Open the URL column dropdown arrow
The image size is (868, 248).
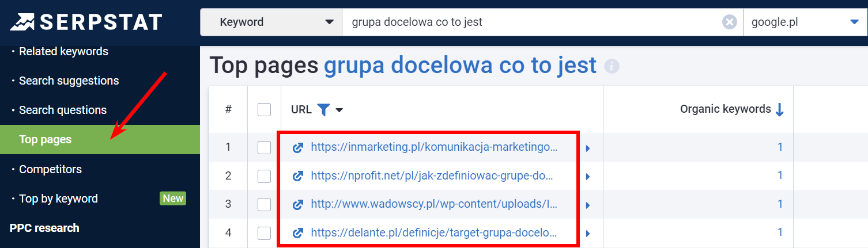click(339, 110)
